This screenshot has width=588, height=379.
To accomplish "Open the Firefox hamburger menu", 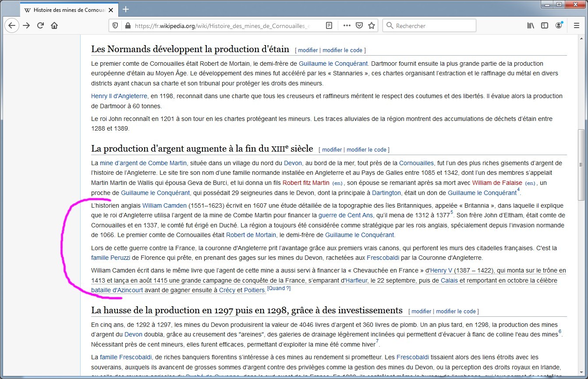I will coord(576,26).
